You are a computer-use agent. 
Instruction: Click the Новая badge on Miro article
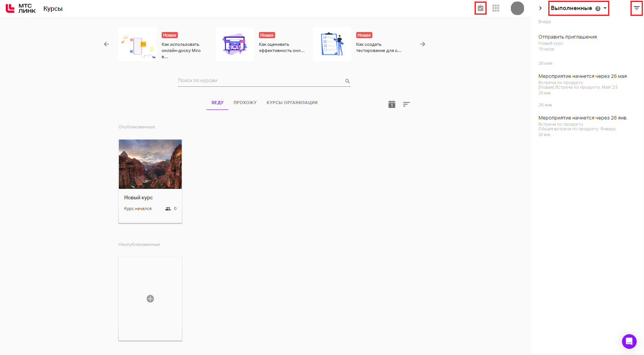169,35
